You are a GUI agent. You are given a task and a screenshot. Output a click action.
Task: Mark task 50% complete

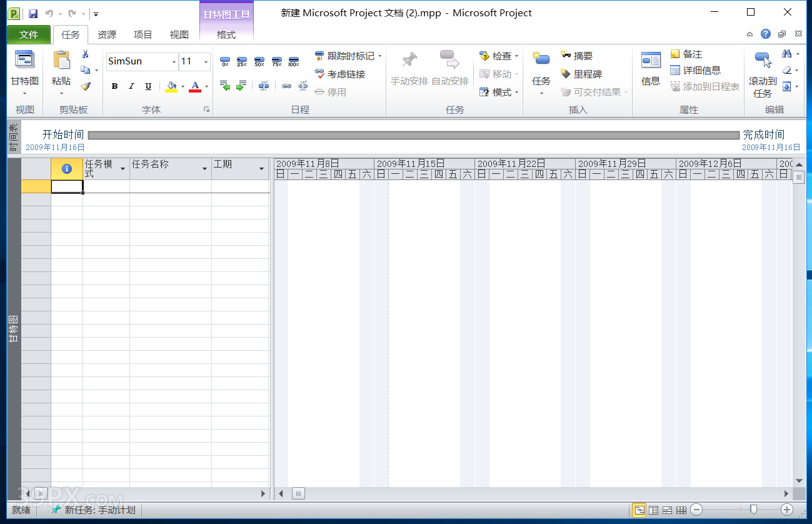point(259,61)
